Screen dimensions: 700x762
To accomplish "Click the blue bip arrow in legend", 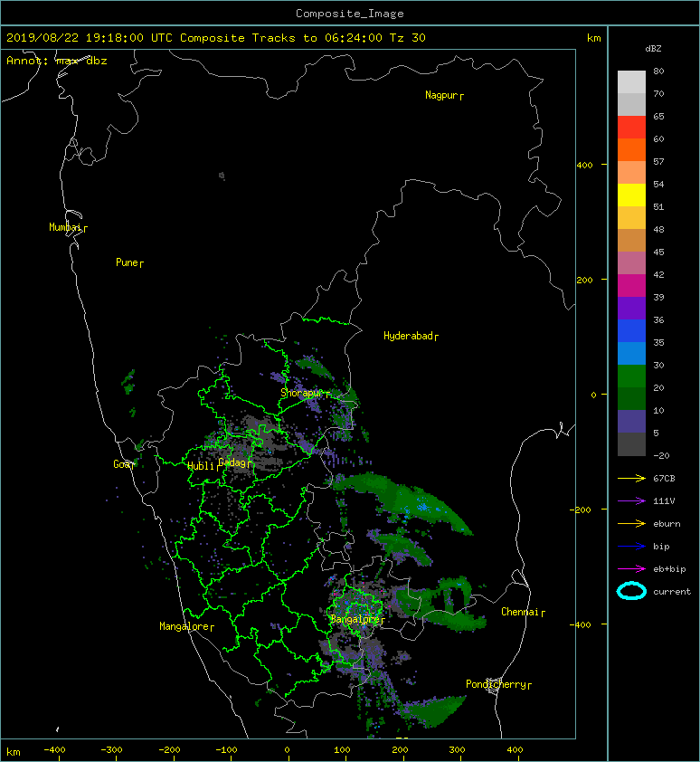I will [631, 547].
